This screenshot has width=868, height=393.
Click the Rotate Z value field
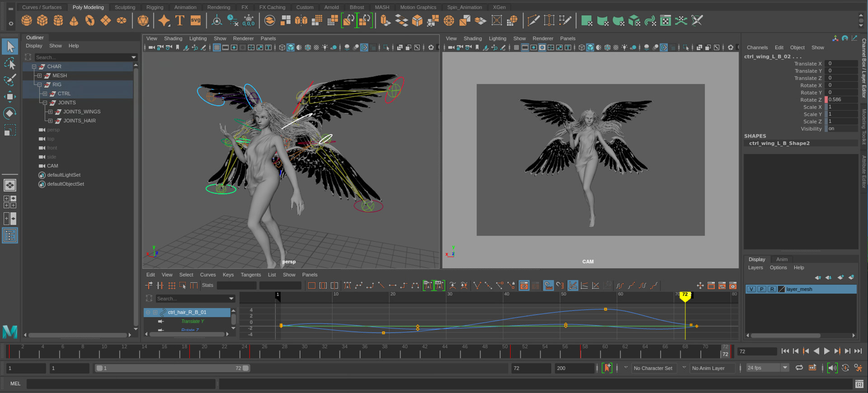841,100
